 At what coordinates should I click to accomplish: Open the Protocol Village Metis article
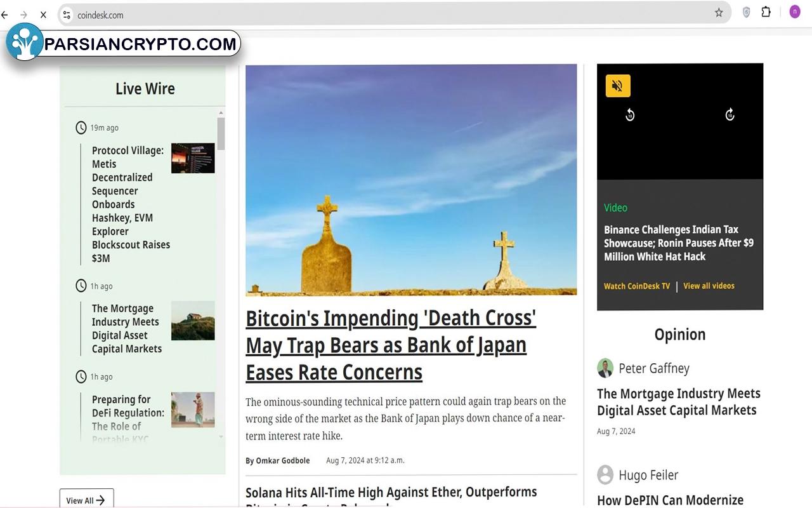point(131,204)
